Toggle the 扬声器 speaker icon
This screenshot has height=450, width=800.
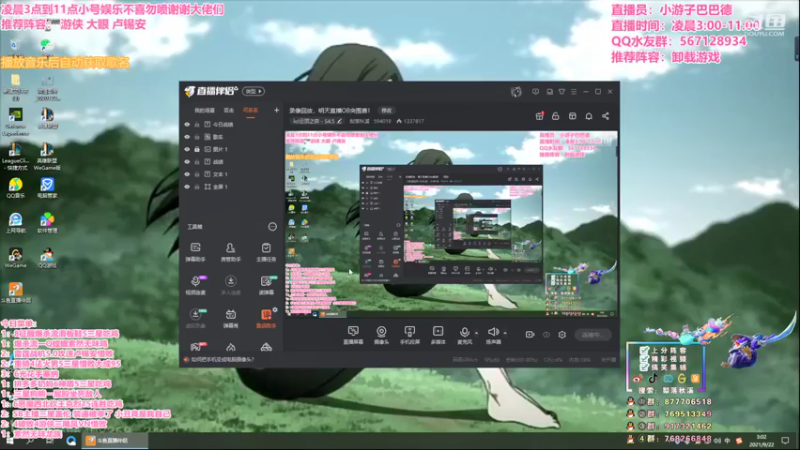point(493,333)
